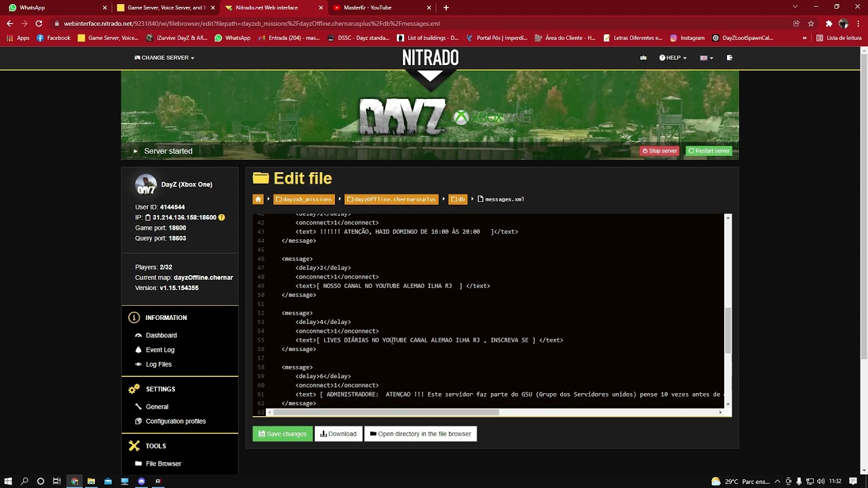Click the editor's vertical scrollbar thumb
The image size is (868, 488).
tap(728, 329)
